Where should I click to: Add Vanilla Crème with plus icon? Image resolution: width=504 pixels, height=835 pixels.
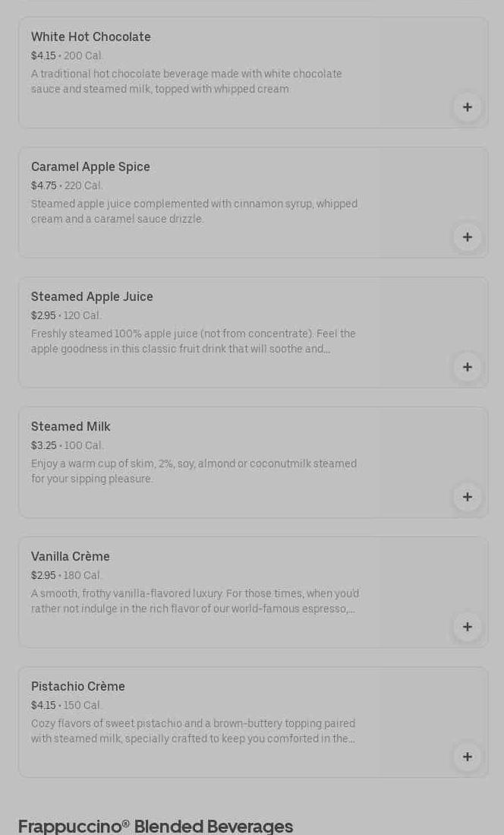(x=467, y=627)
